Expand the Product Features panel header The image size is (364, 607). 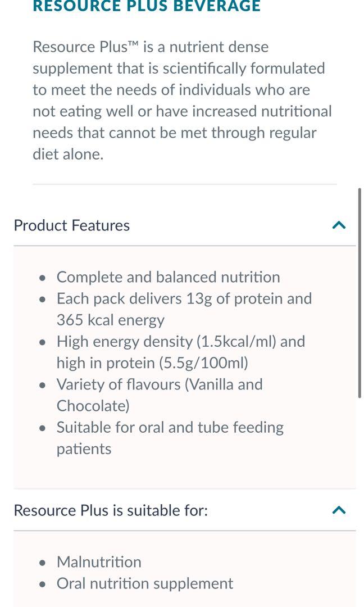tap(71, 225)
